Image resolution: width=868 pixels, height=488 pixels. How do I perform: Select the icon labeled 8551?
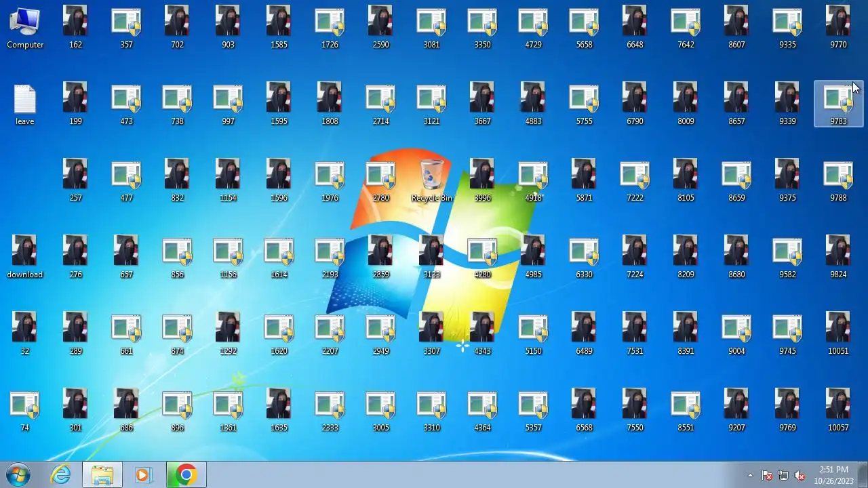pos(686,411)
